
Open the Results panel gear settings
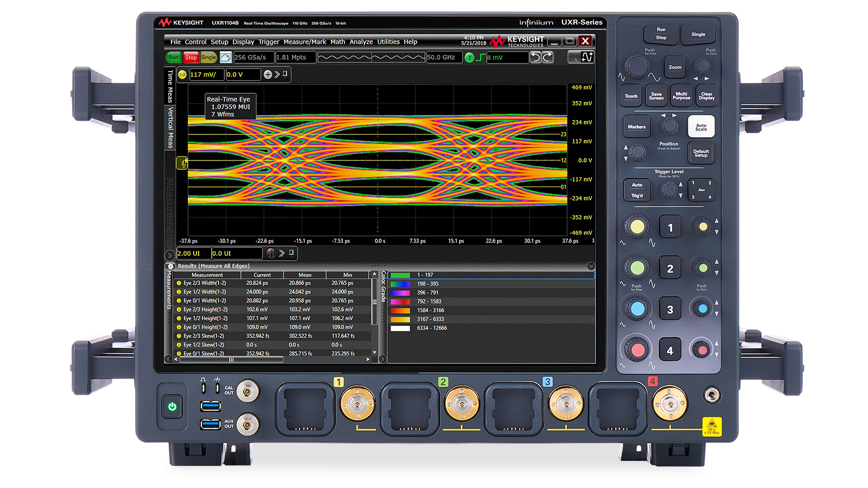[171, 266]
